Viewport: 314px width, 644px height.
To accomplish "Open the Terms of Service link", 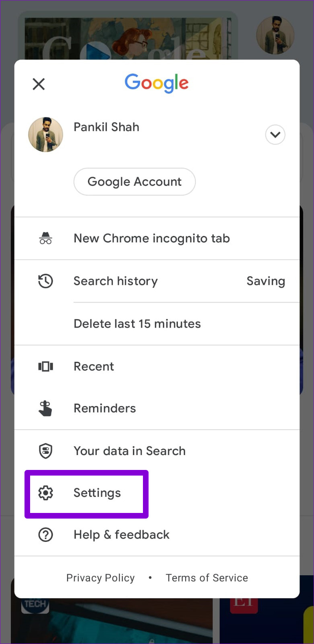I will tap(207, 578).
